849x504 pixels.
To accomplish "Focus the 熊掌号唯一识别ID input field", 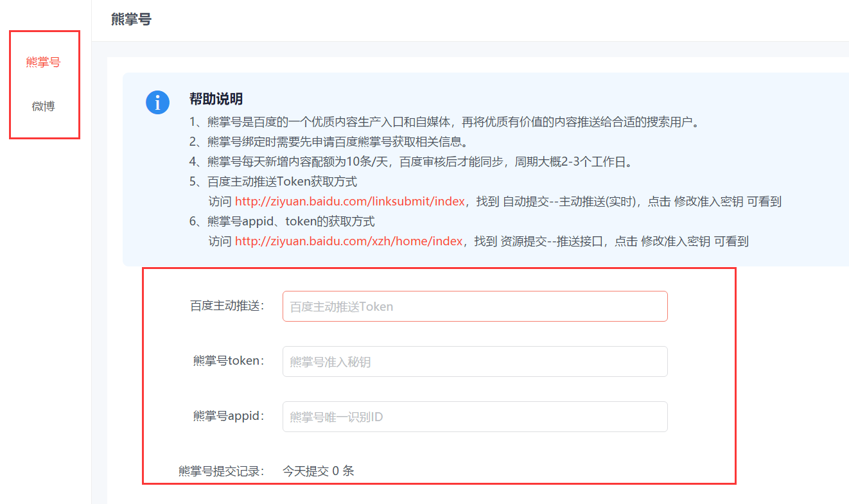I will [x=475, y=417].
